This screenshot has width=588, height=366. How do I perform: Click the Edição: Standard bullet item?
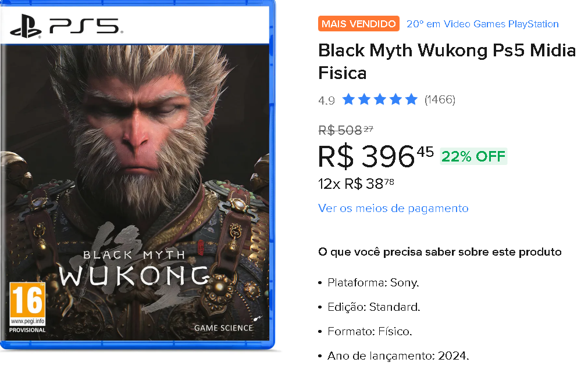coord(373,307)
